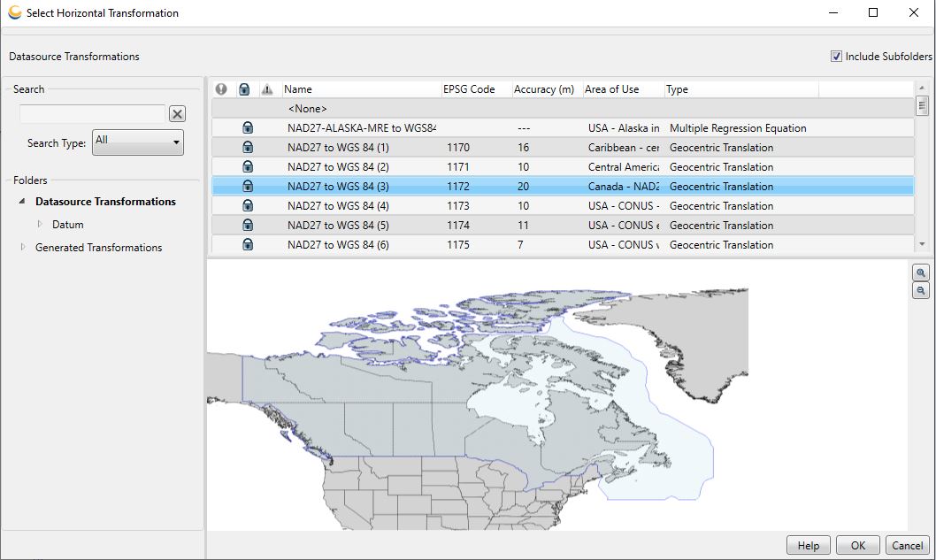This screenshot has width=936, height=560.
Task: Click EPSG code 1174 cell
Action: pyautogui.click(x=458, y=225)
